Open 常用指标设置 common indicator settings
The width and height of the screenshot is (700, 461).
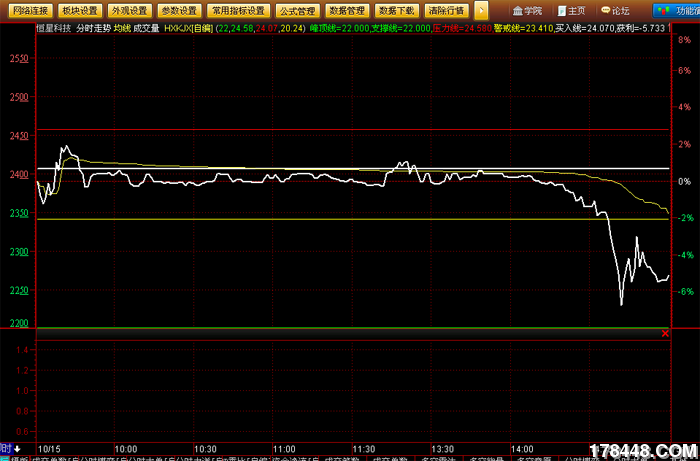pos(236,10)
